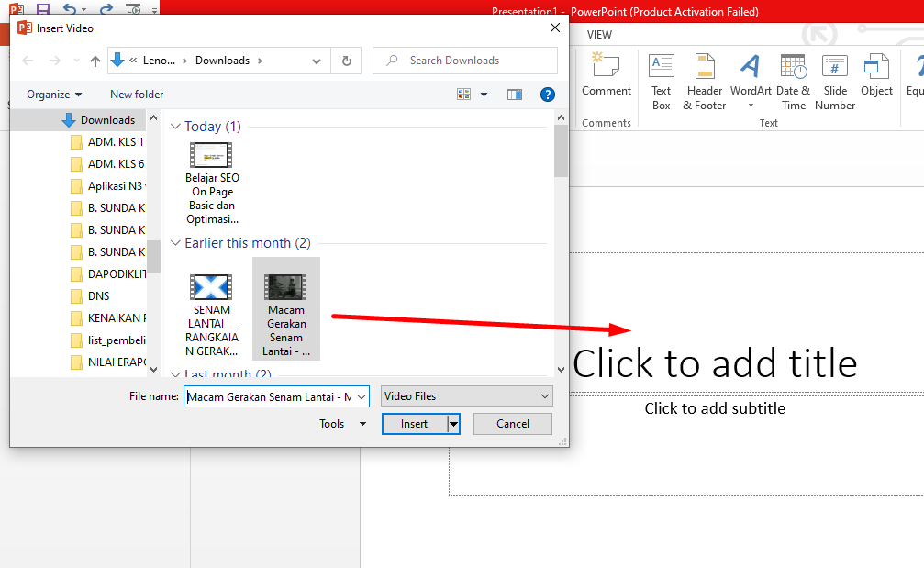Insert the selected video file

click(413, 424)
